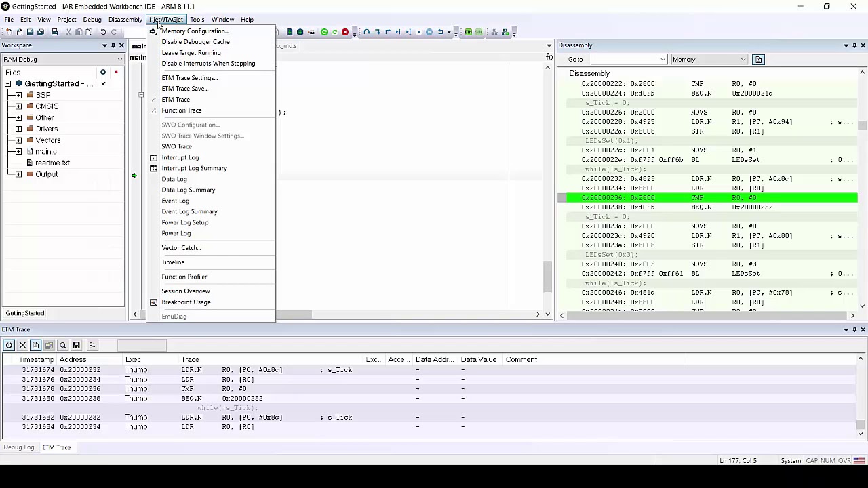Click the Step Over debug icon
Screen dimensions: 868x488
tap(367, 32)
